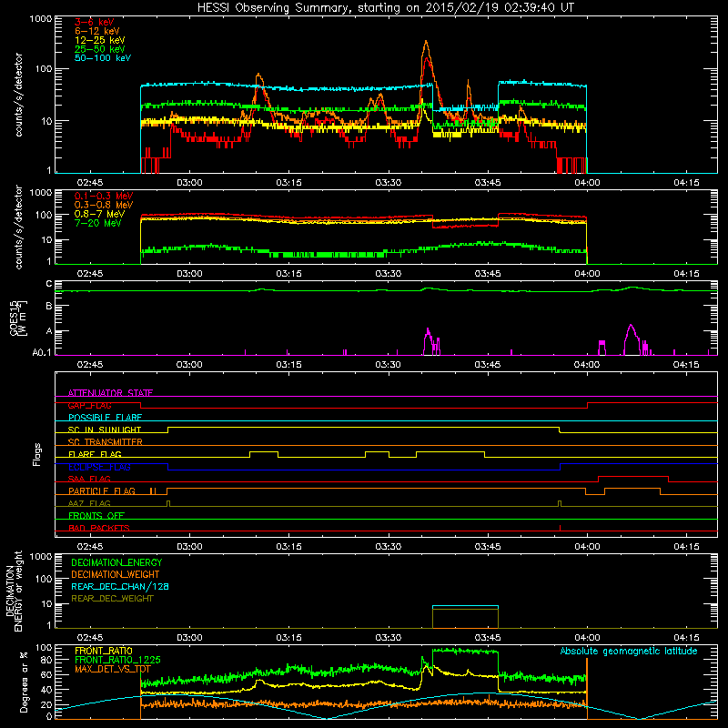Select the 6-12 keV legend label

tap(97, 31)
